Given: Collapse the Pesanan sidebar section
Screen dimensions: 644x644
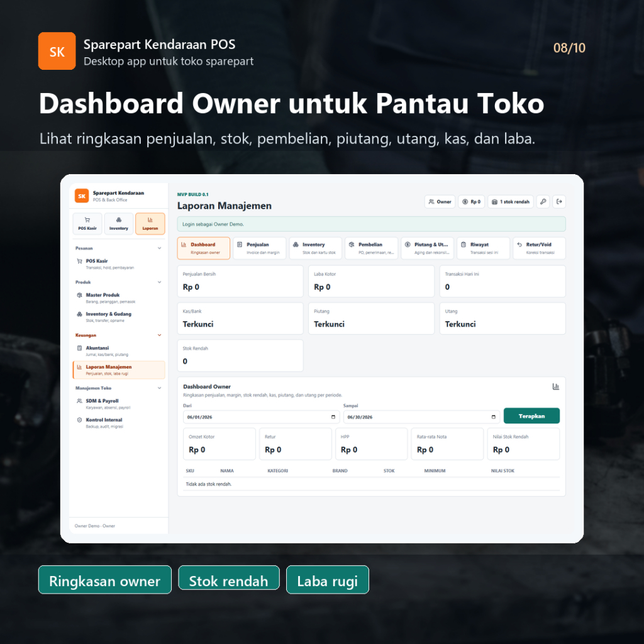Looking at the screenshot, I should (159, 248).
